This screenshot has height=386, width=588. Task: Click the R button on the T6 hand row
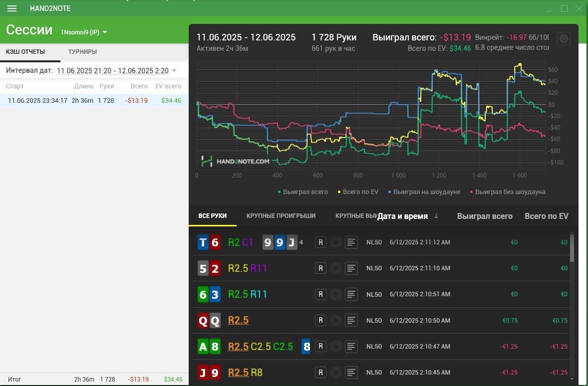(320, 242)
